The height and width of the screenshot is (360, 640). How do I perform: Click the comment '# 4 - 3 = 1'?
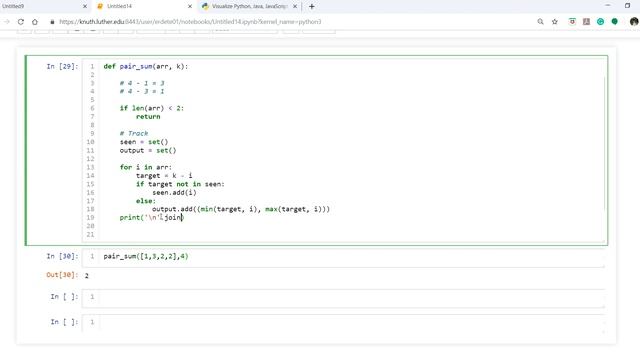click(x=142, y=91)
